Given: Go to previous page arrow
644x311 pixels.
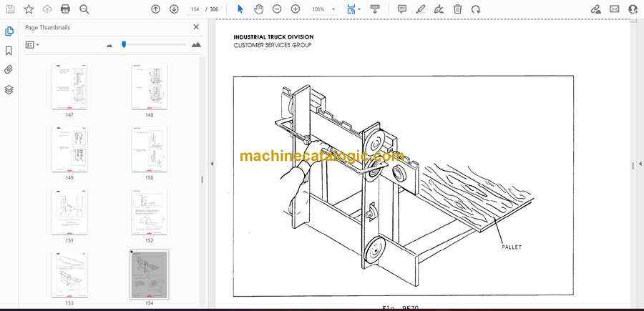Looking at the screenshot, I should tap(156, 9).
